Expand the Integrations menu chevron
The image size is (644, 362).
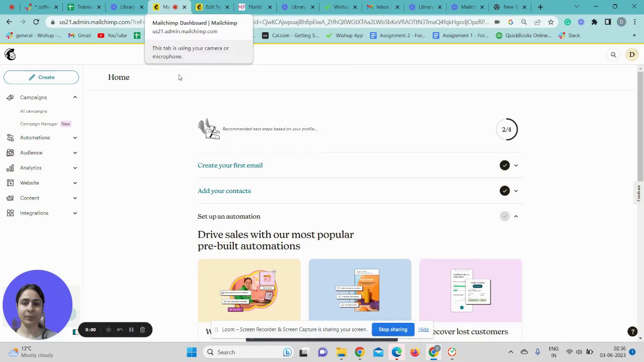click(75, 213)
